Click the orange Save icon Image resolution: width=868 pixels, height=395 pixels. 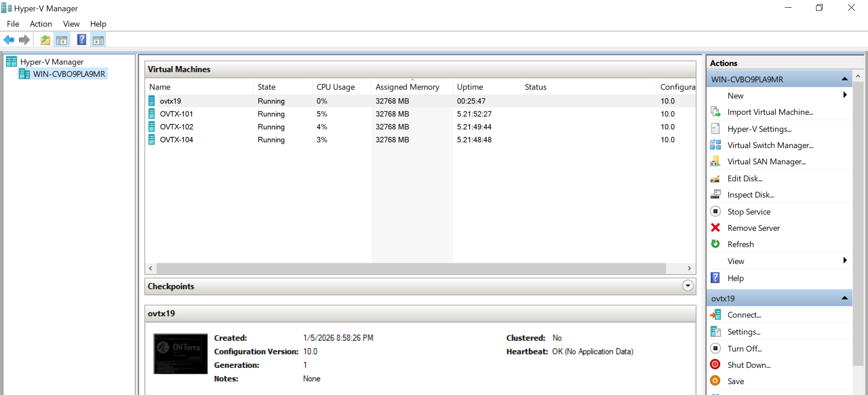[x=715, y=381]
